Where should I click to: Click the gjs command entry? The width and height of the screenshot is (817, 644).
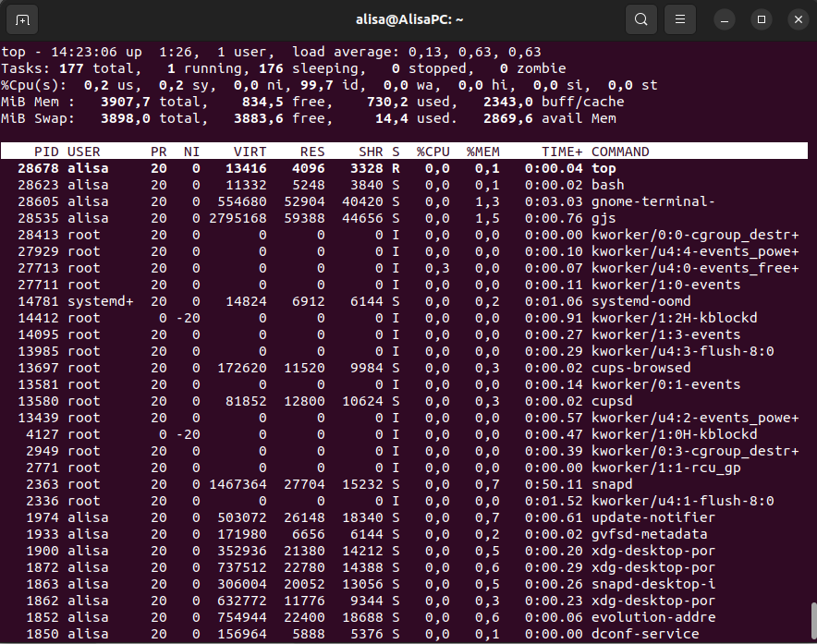pyautogui.click(x=604, y=218)
